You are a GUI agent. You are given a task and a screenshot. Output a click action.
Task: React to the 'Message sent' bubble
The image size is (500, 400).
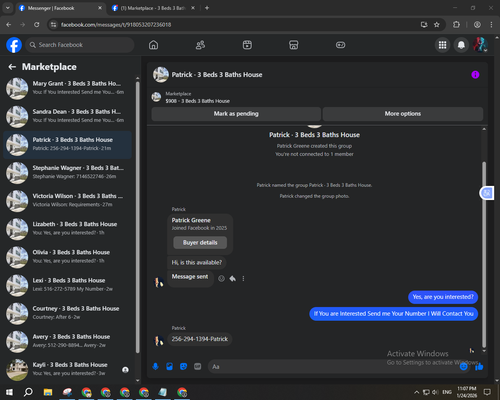221,278
